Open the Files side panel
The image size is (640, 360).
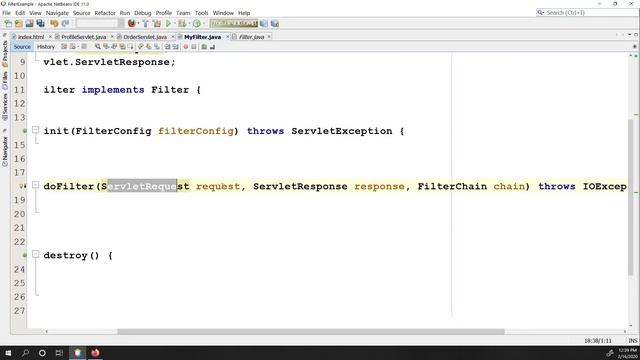coord(5,80)
